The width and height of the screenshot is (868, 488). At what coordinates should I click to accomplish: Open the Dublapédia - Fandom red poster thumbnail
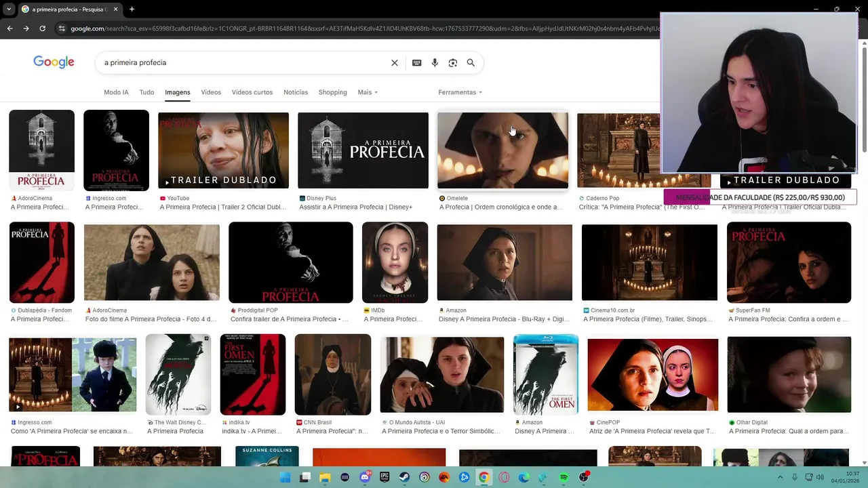point(41,262)
